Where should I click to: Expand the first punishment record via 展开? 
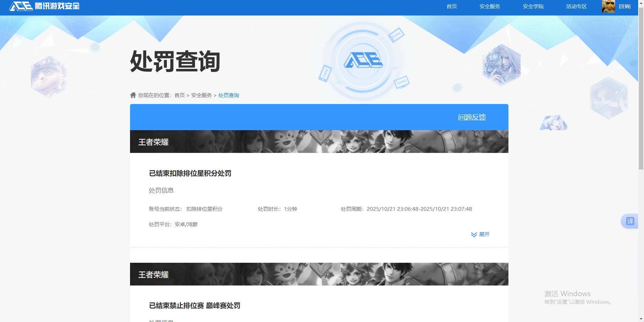point(484,235)
